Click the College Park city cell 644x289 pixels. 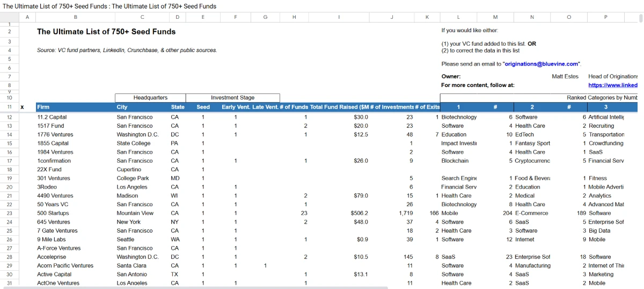point(142,178)
